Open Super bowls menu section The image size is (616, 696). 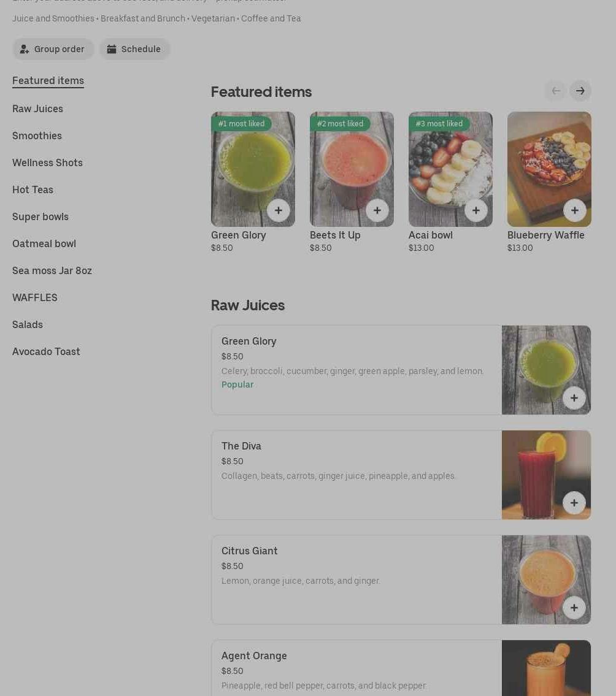pos(40,216)
